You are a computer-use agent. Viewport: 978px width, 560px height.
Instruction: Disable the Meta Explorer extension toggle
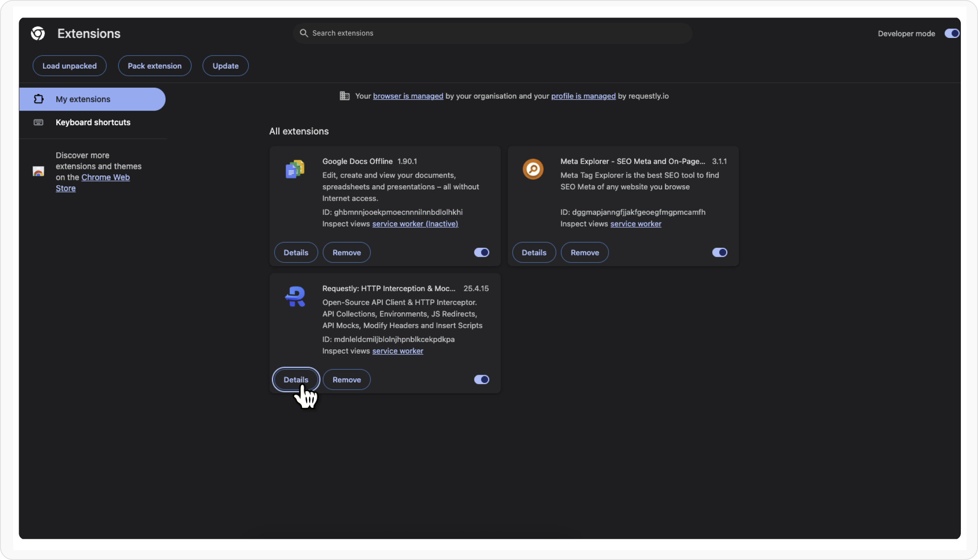[x=719, y=253]
